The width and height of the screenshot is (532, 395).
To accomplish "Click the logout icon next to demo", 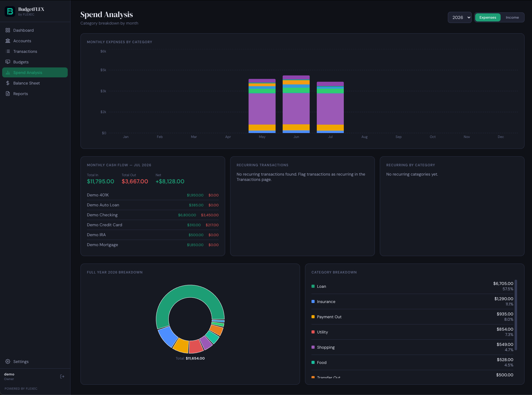I will [62, 376].
